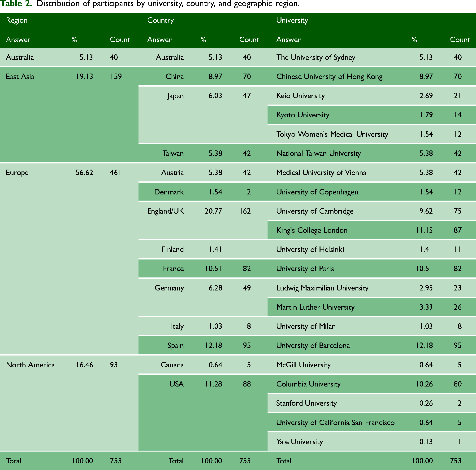Click the Martin Luther University cell
This screenshot has height=470, width=476.
click(315, 307)
